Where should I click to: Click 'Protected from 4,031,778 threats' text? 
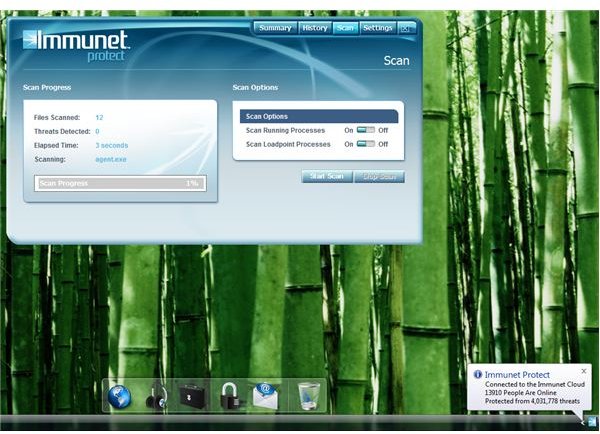(x=532, y=401)
